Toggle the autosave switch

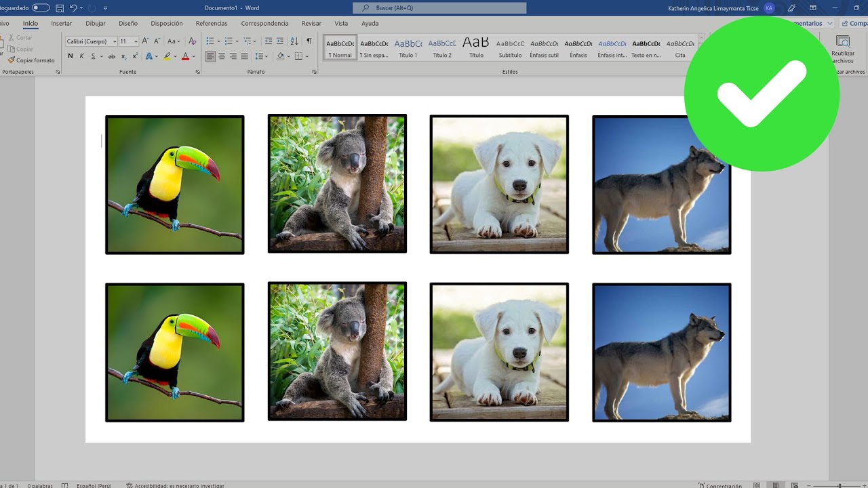click(41, 8)
